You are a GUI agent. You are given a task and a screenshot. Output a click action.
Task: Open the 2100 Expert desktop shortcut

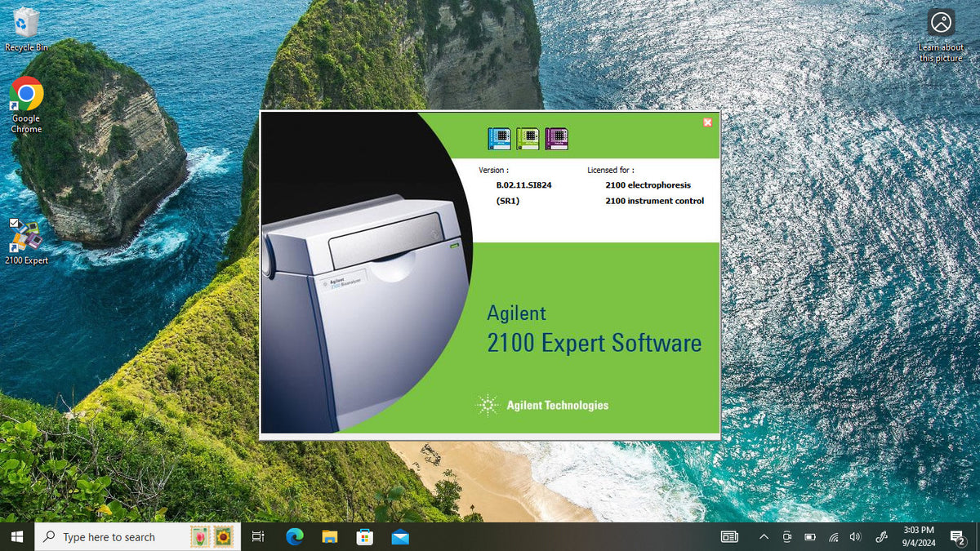click(26, 242)
